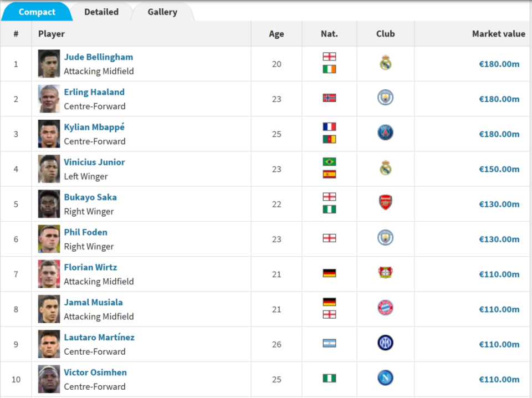Screen dimensions: 532x398
Task: Switch to the Gallery tab
Action: click(162, 12)
